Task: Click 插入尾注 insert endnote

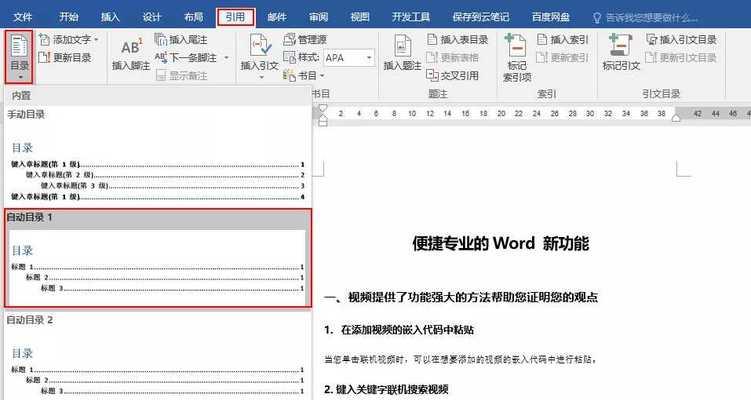Action: coord(181,39)
